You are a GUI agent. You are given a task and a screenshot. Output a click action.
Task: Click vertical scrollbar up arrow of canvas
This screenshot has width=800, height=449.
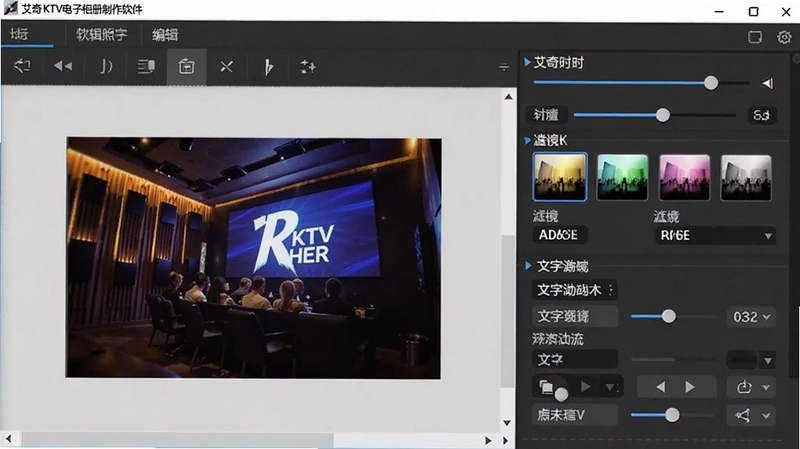click(508, 96)
